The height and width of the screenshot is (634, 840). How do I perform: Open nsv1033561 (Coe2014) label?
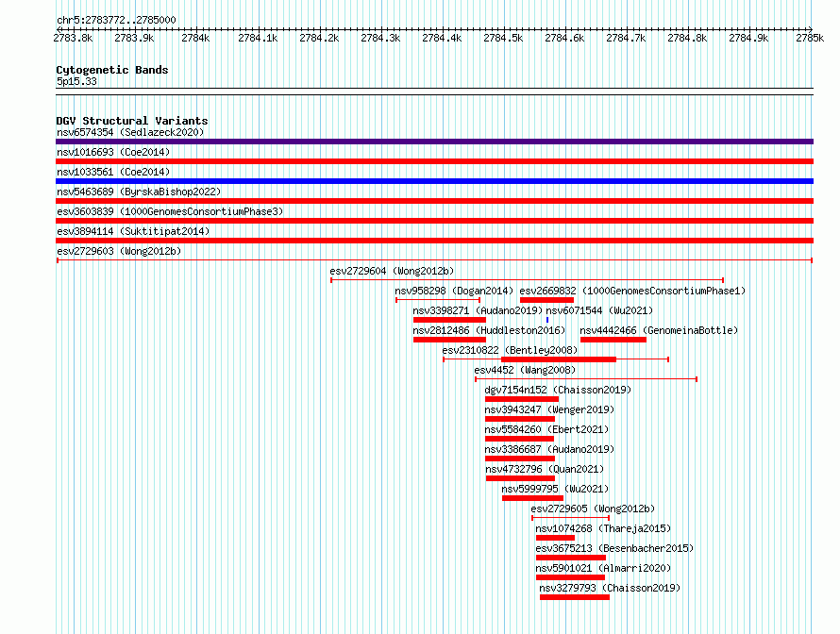(x=113, y=172)
